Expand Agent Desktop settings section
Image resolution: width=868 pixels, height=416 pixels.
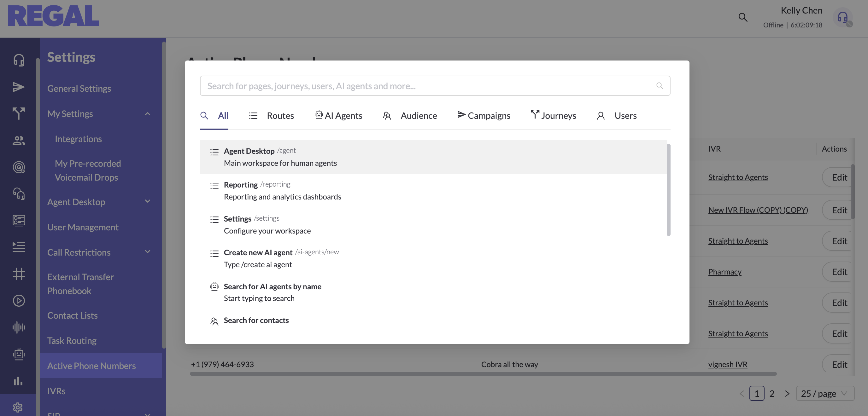click(x=148, y=202)
